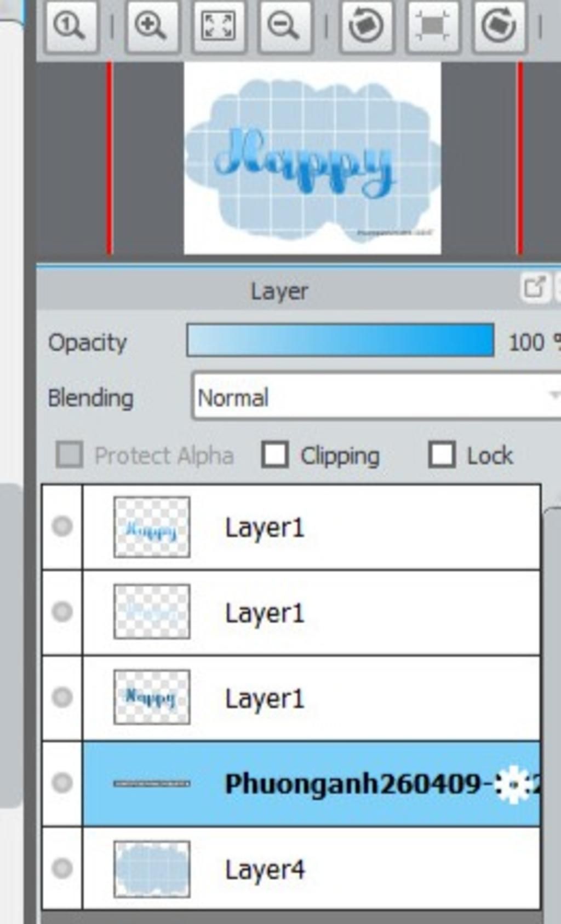
Task: Click the navigator Happy preview image
Action: click(x=312, y=158)
